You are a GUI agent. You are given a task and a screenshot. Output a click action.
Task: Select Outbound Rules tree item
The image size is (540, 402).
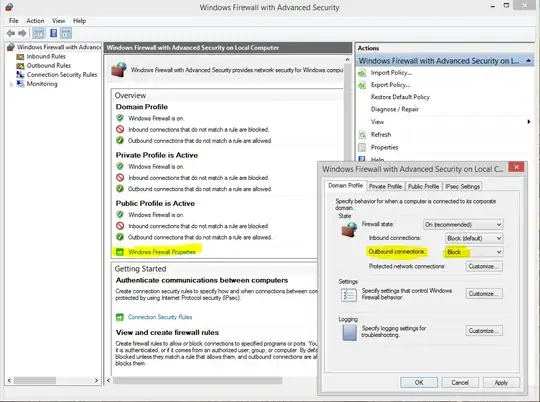(x=49, y=66)
